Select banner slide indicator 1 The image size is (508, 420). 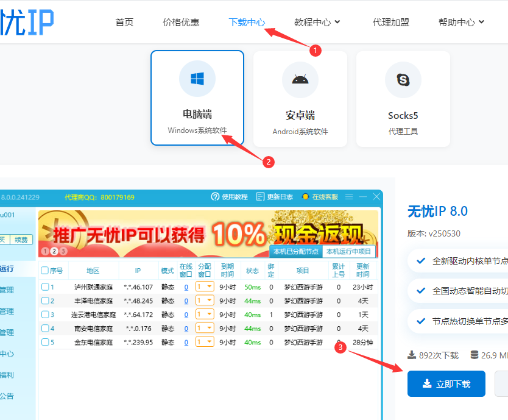(45, 251)
